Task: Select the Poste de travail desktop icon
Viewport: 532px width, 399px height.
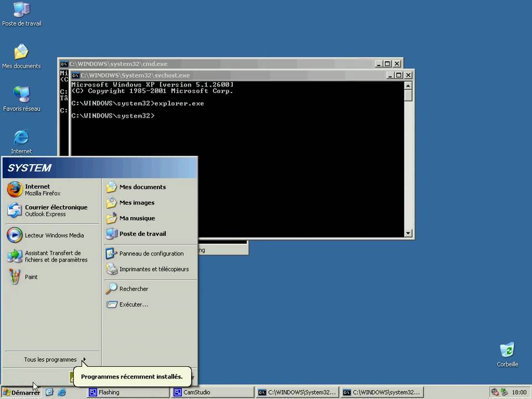Action: [22, 14]
